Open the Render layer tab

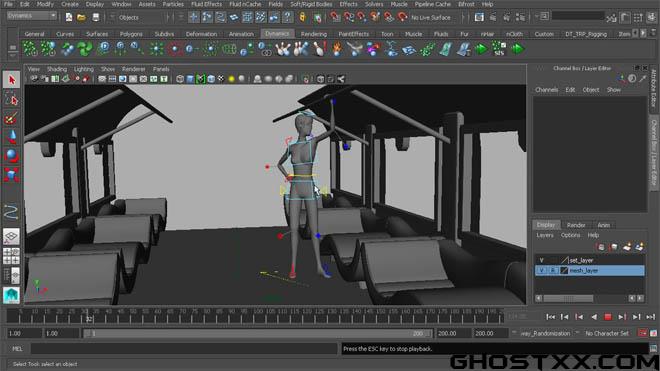tap(576, 225)
